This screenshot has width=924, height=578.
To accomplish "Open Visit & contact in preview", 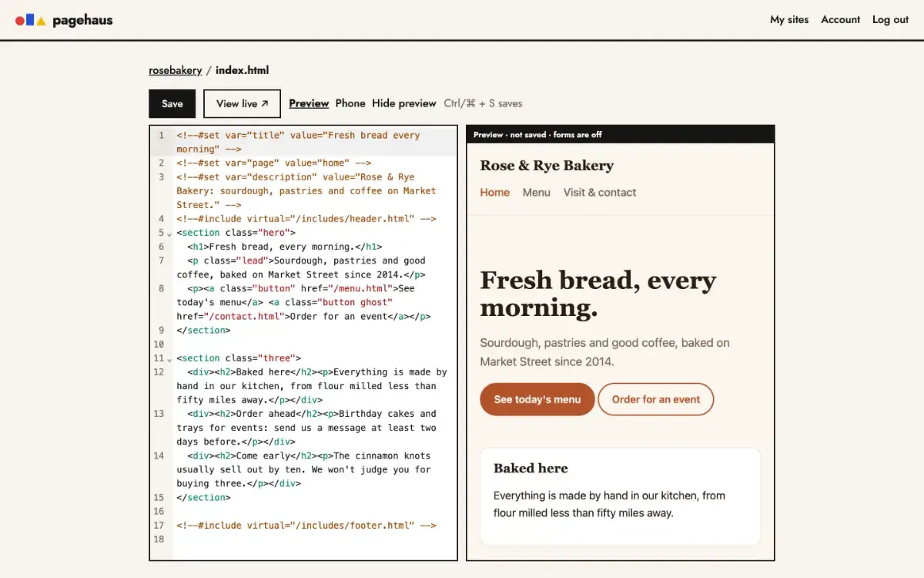I will 600,193.
